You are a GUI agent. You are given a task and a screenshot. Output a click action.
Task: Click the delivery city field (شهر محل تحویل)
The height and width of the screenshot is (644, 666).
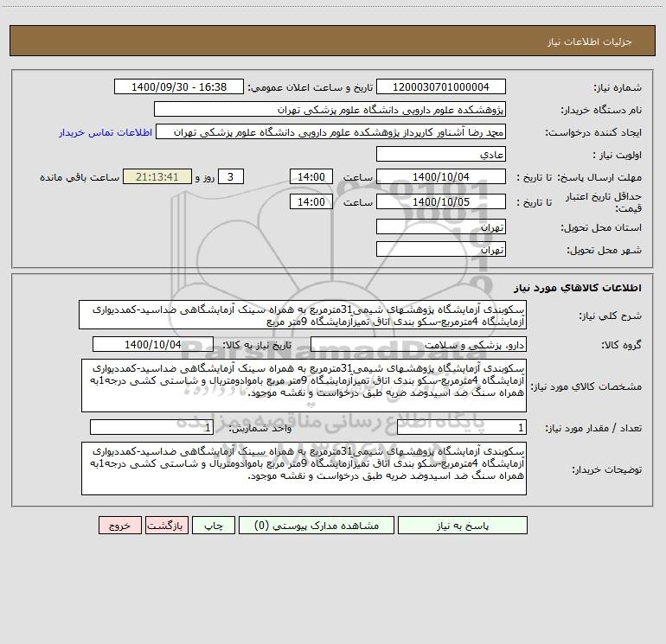441,249
